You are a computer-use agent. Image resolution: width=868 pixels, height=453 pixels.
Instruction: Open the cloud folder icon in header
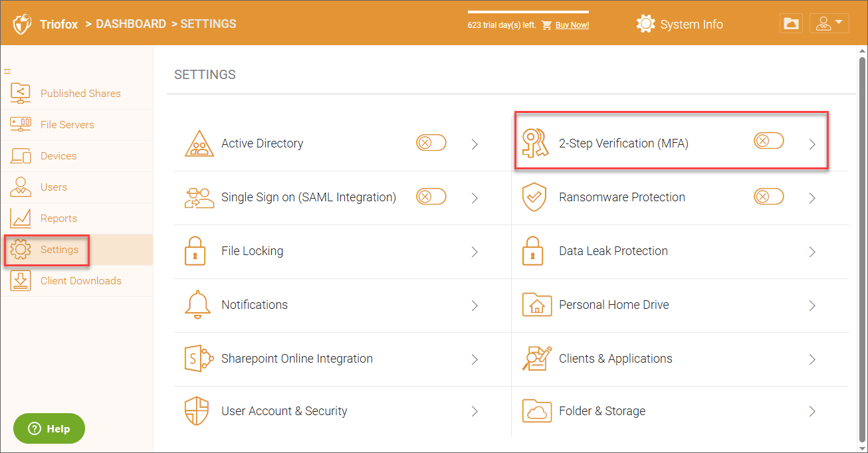click(791, 23)
